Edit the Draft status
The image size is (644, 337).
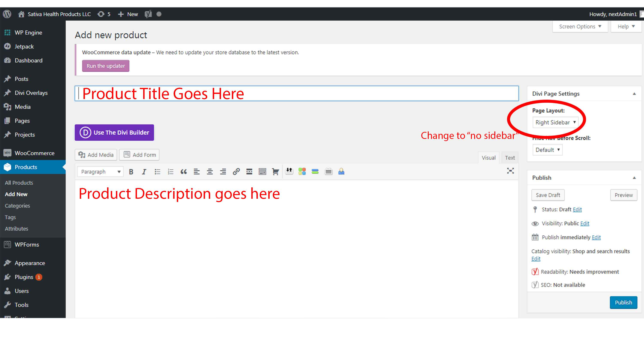(x=577, y=209)
